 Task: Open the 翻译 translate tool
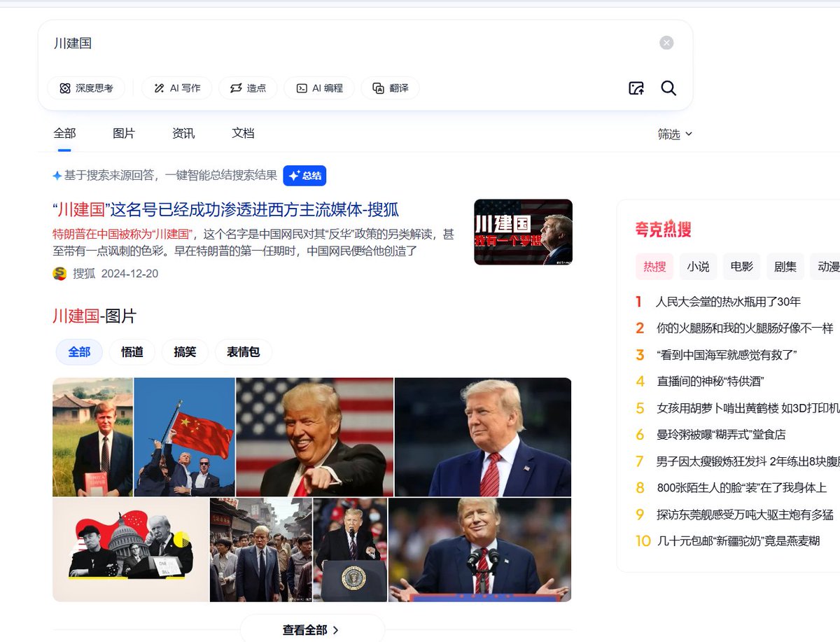pos(391,88)
